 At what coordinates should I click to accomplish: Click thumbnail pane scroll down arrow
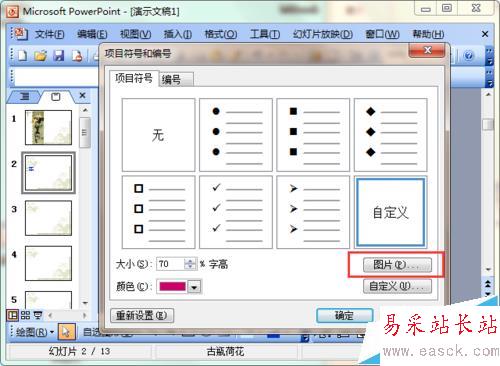pos(85,303)
